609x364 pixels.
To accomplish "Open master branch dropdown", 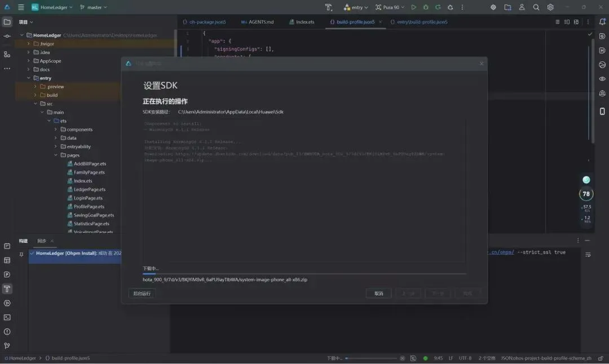I will tap(94, 7).
